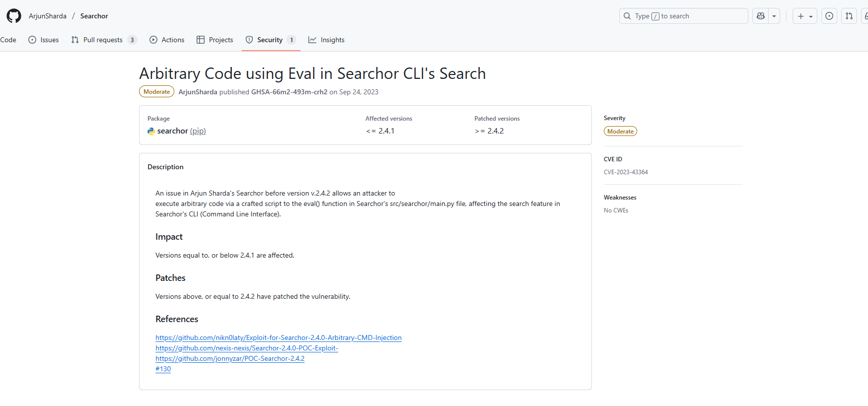The image size is (868, 406).
Task: Click the Severity sidebar label
Action: click(614, 118)
